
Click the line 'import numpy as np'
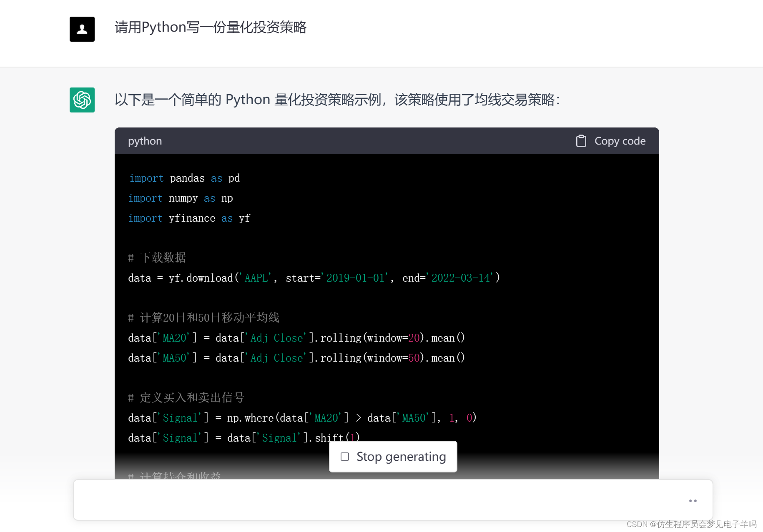(x=181, y=198)
